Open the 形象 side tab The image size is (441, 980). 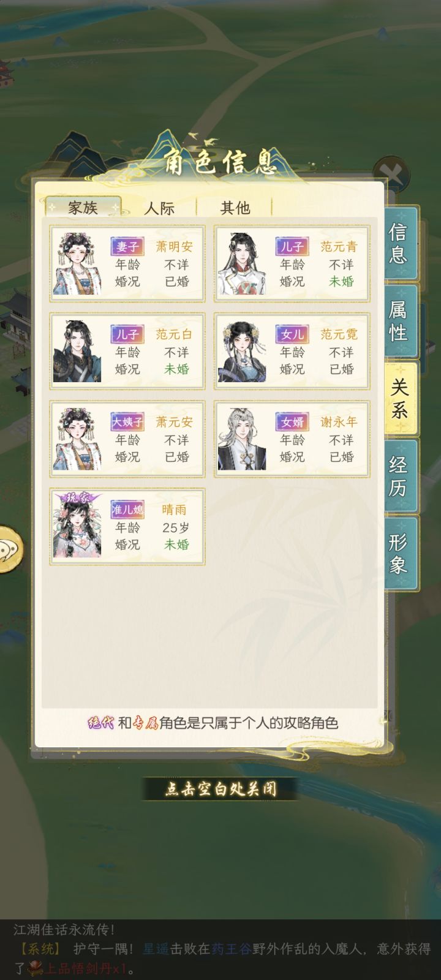[x=401, y=553]
